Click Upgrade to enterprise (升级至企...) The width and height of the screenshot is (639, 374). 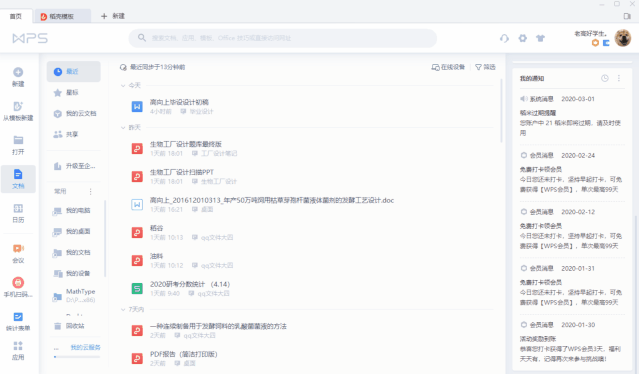click(x=73, y=166)
